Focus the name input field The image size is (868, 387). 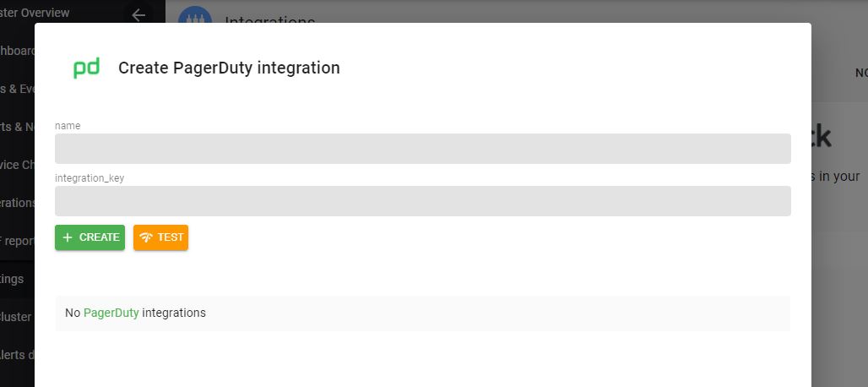pos(422,149)
